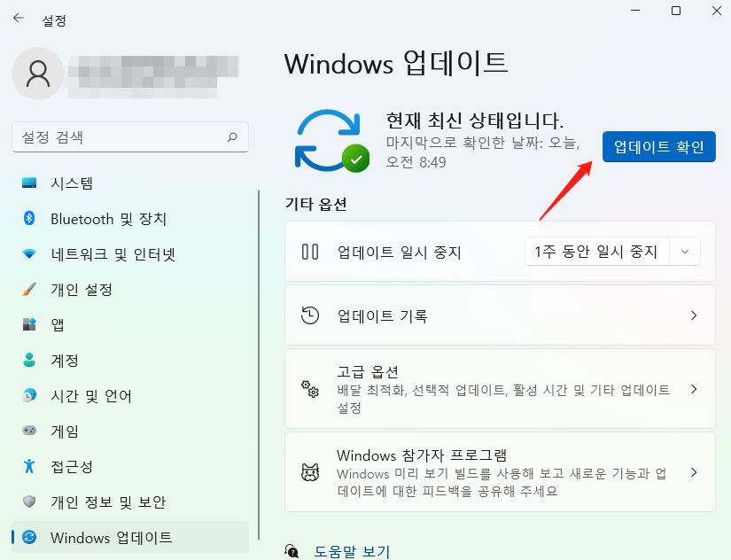Select the Windows 참가자 프로그램 ninja-cat icon

pyautogui.click(x=309, y=473)
